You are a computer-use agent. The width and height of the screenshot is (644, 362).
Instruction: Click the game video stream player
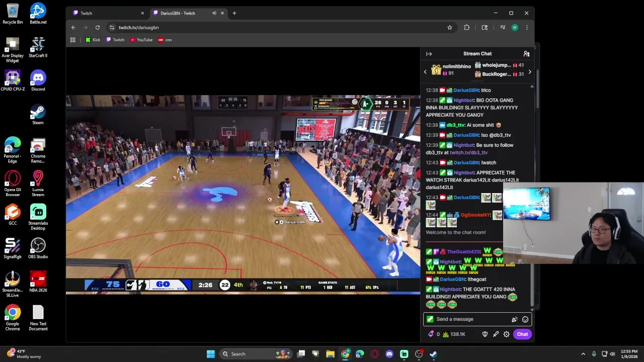coord(243,194)
